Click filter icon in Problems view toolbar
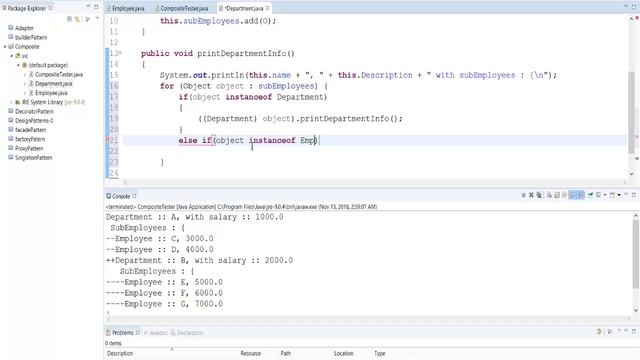Screen dimensions: 640x360 [599, 332]
